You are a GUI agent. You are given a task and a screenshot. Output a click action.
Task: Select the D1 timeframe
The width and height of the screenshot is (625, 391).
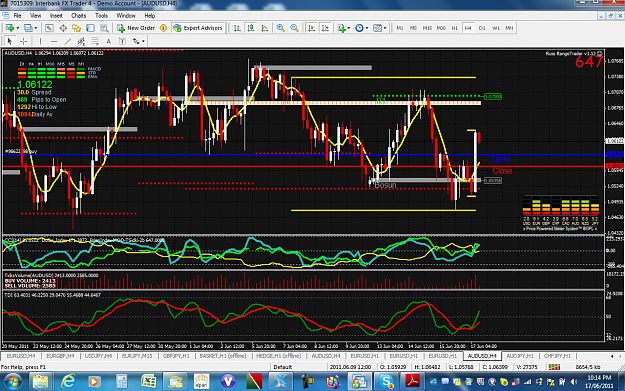click(x=482, y=28)
